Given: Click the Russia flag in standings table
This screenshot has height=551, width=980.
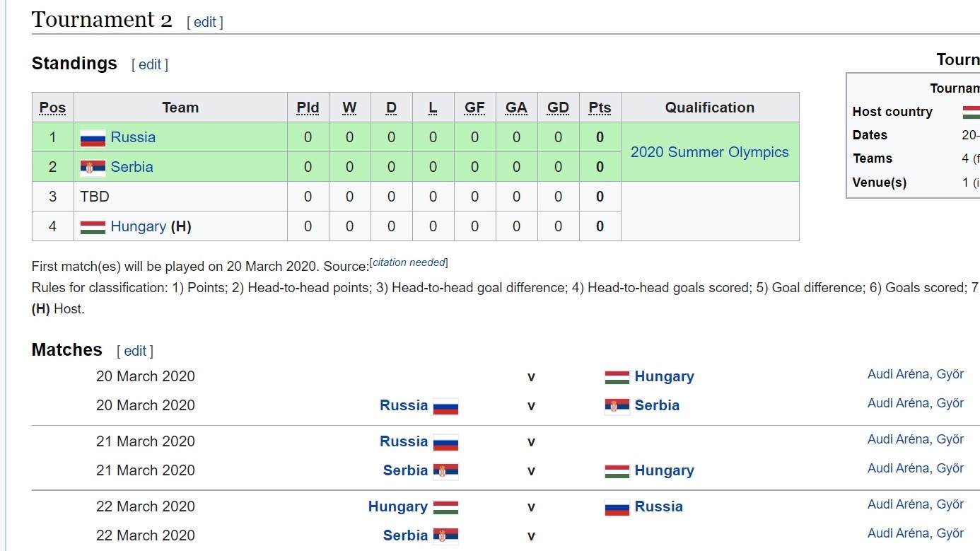Looking at the screenshot, I should (x=93, y=138).
